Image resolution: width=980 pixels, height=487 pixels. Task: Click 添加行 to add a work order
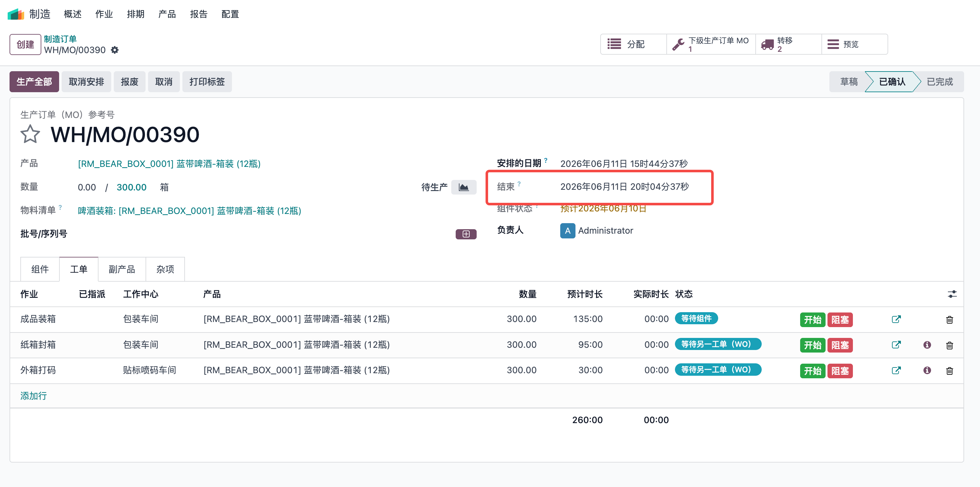(x=33, y=396)
